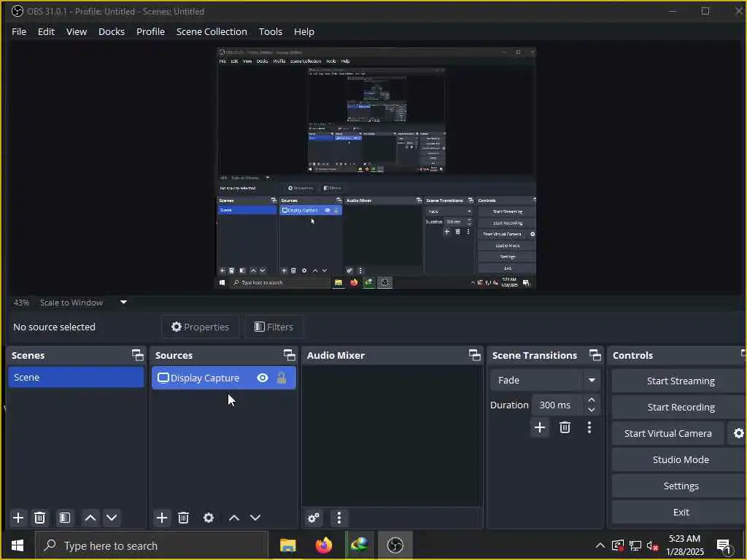Click network icon in system tray

click(635, 545)
